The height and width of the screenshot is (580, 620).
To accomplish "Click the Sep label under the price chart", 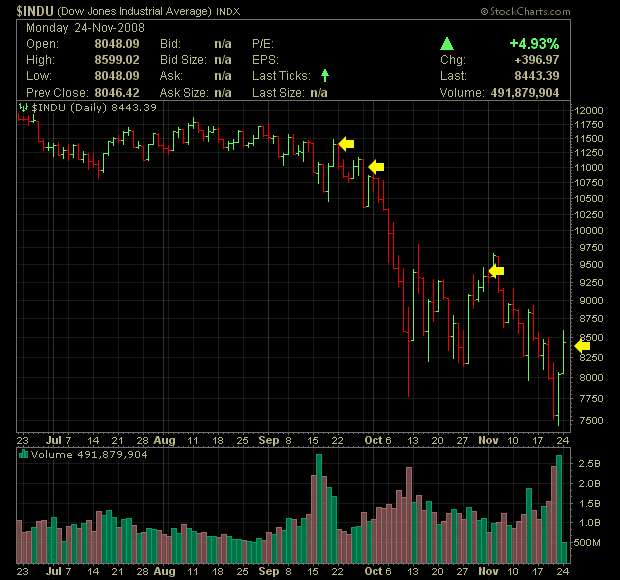I will click(269, 440).
